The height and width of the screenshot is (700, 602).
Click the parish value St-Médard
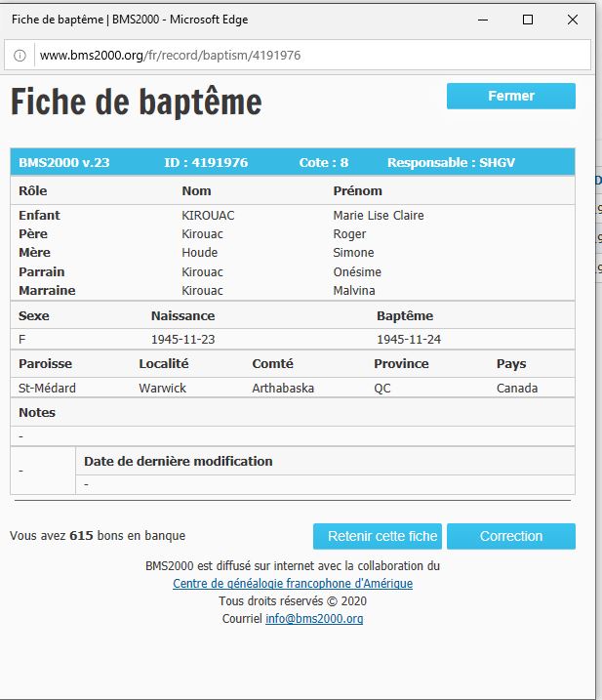(47, 388)
